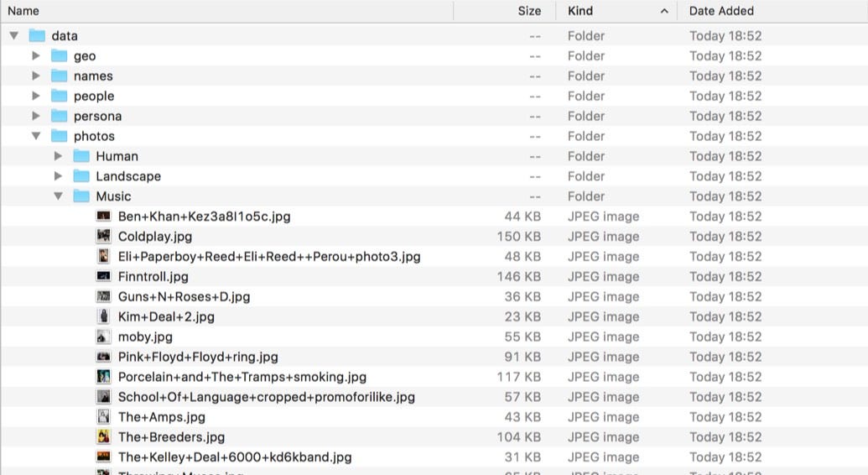Collapse the Music folder
This screenshot has height=475, width=868.
58,196
